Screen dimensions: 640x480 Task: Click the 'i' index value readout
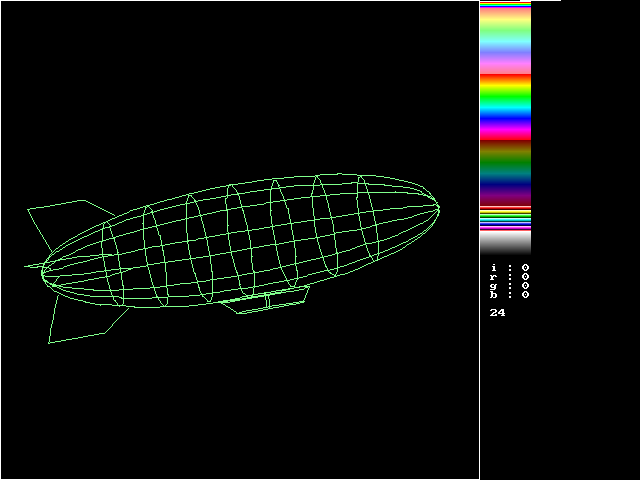[x=525, y=267]
